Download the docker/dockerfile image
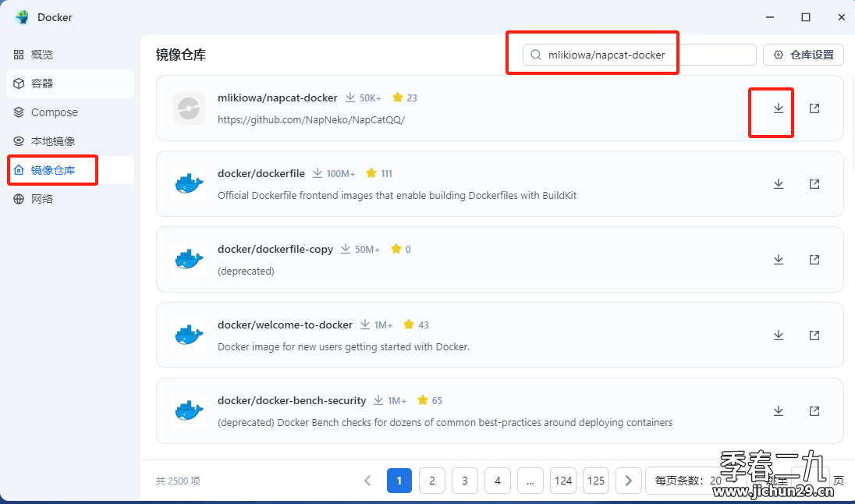The height and width of the screenshot is (504, 855). [x=778, y=184]
